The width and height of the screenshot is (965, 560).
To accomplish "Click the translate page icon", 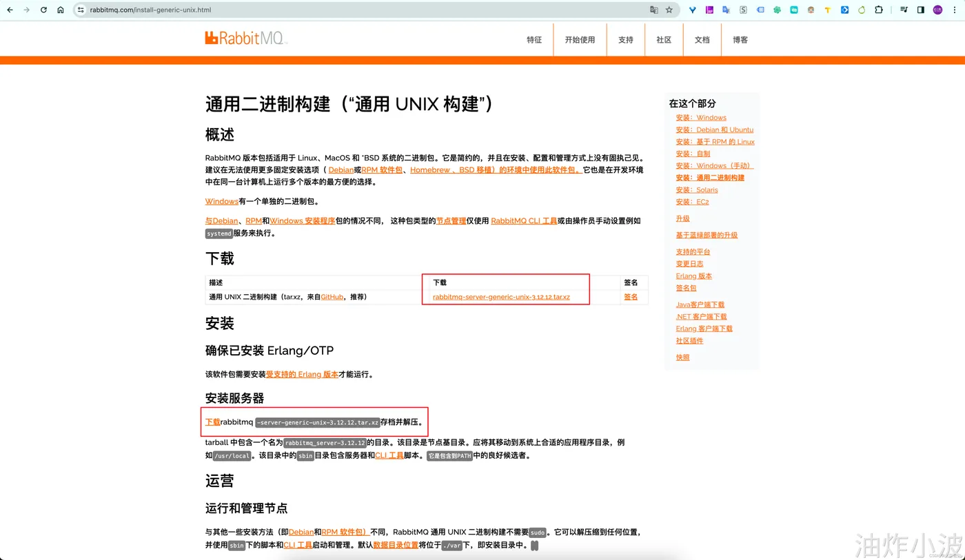I will (653, 10).
